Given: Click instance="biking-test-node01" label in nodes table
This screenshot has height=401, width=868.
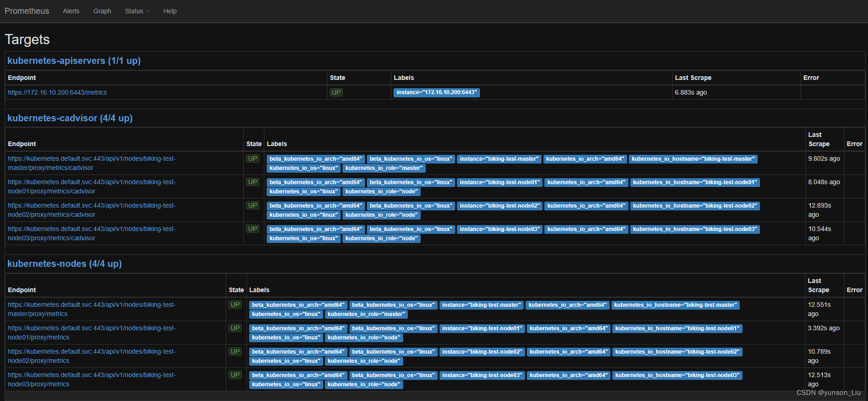Looking at the screenshot, I should [482, 328].
